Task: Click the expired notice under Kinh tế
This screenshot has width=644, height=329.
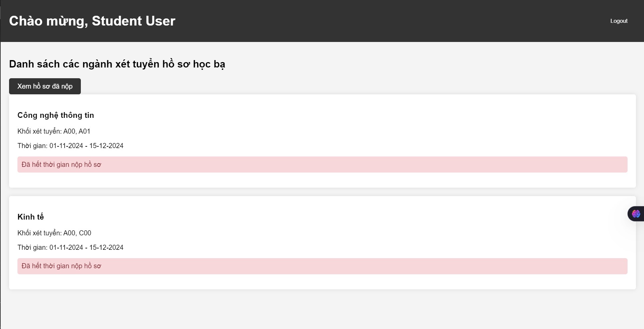Action: (x=322, y=266)
